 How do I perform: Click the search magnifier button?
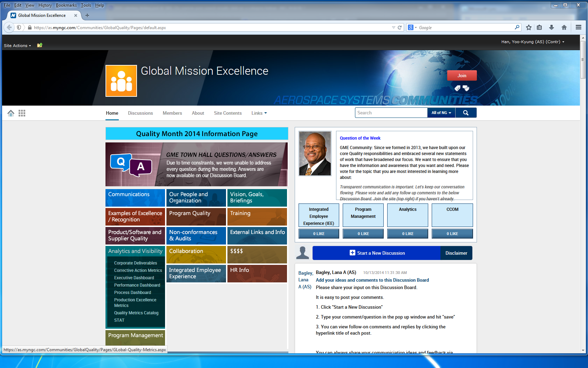466,113
